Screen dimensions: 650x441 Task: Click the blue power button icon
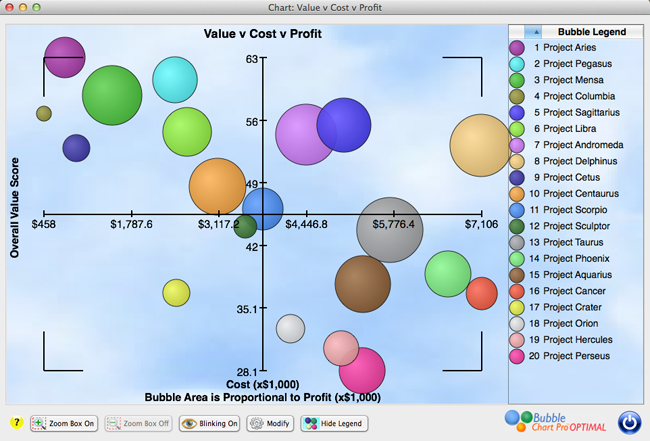[x=629, y=423]
